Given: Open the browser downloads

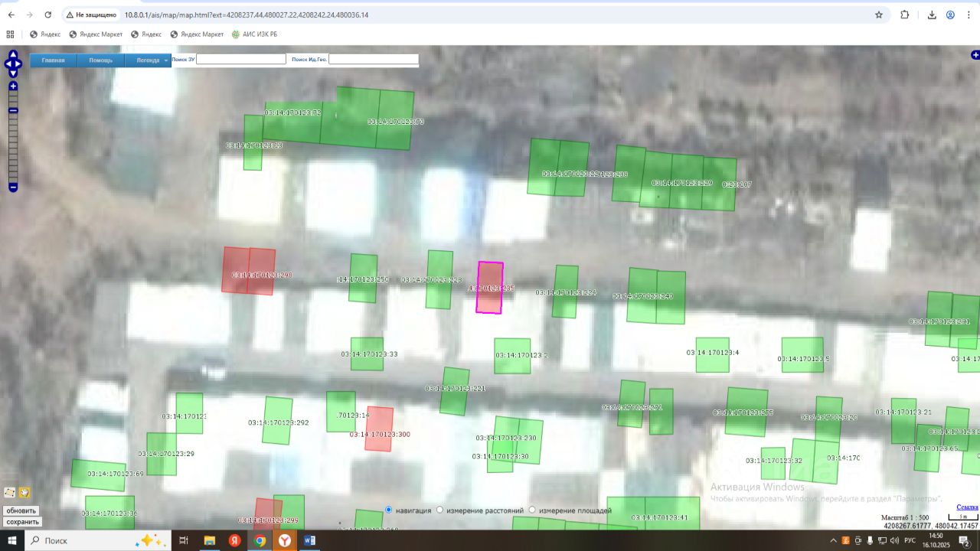Looking at the screenshot, I should point(932,15).
